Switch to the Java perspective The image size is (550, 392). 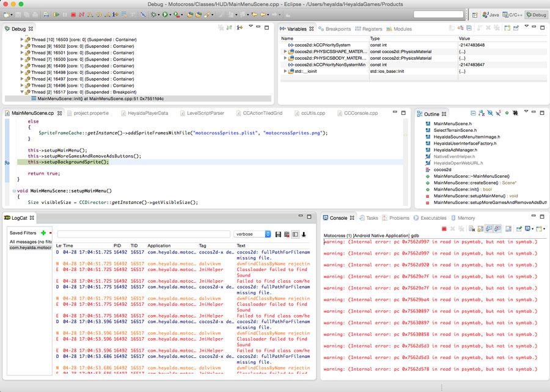(x=491, y=15)
